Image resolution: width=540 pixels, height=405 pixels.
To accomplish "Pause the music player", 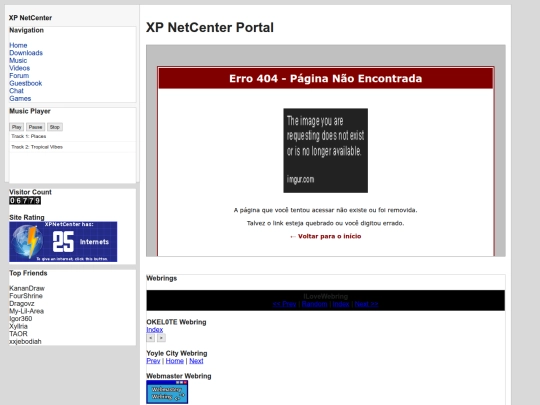I will point(35,127).
